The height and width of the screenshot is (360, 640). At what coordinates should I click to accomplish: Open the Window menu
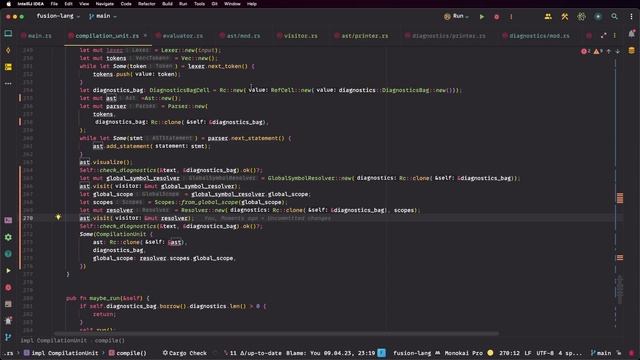pyautogui.click(x=232, y=4)
